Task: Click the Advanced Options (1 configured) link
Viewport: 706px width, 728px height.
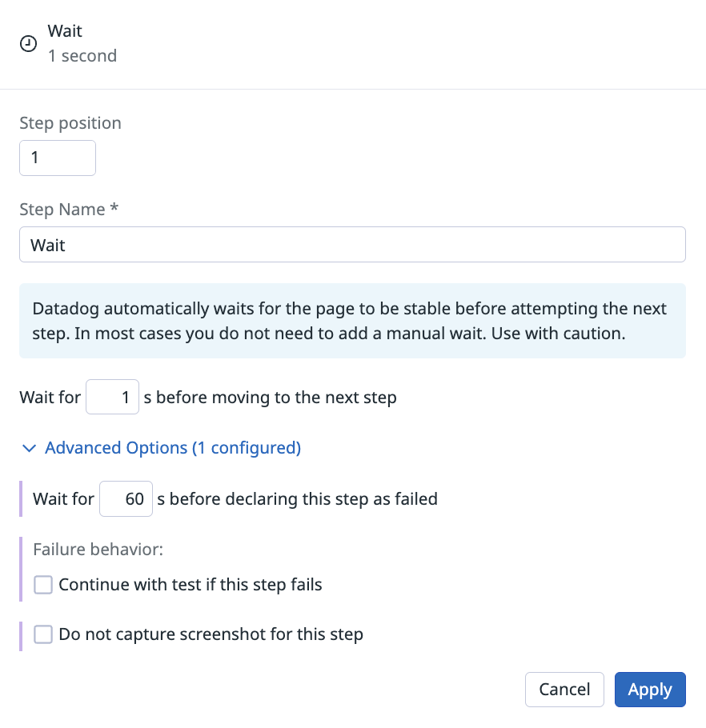Action: click(x=173, y=447)
